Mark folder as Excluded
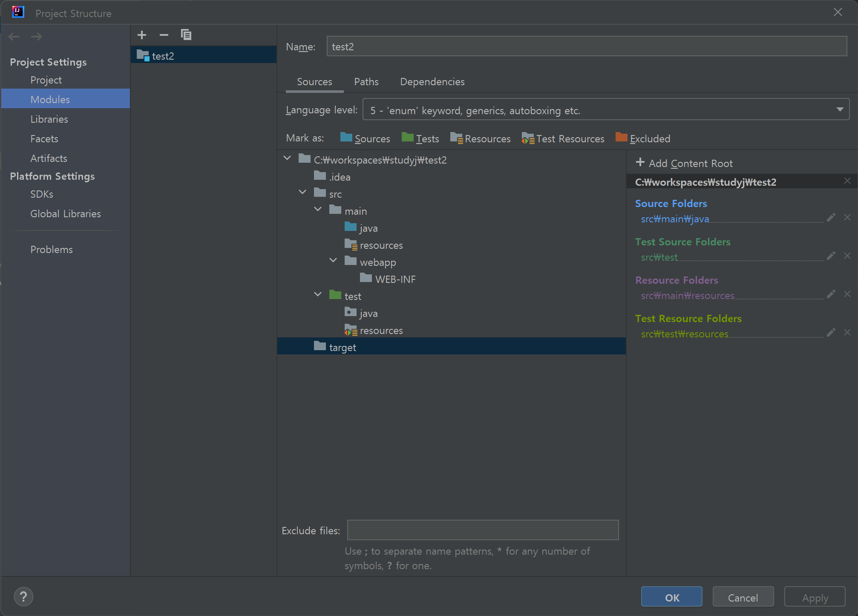Image resolution: width=858 pixels, height=616 pixels. (x=643, y=138)
